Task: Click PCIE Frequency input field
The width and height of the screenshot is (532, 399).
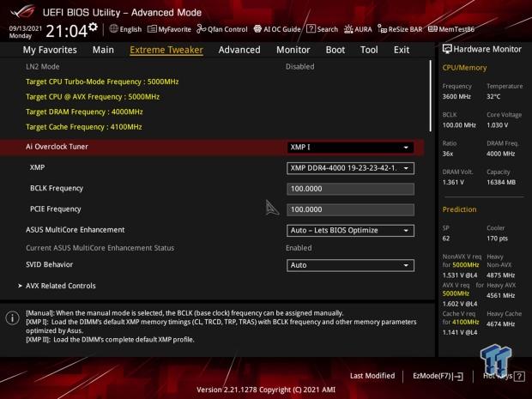Action: (x=350, y=209)
